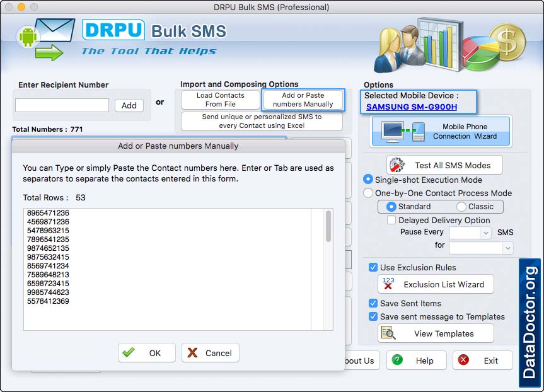Viewport: 544px width, 392px height.
Task: Select the number 7896541235
Action: pos(48,239)
